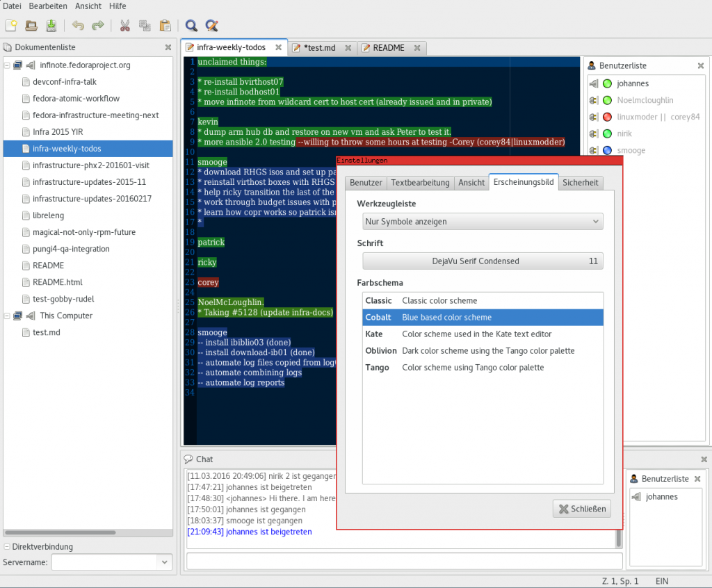The width and height of the screenshot is (712, 588).
Task: Close the README document tab
Action: pos(417,48)
